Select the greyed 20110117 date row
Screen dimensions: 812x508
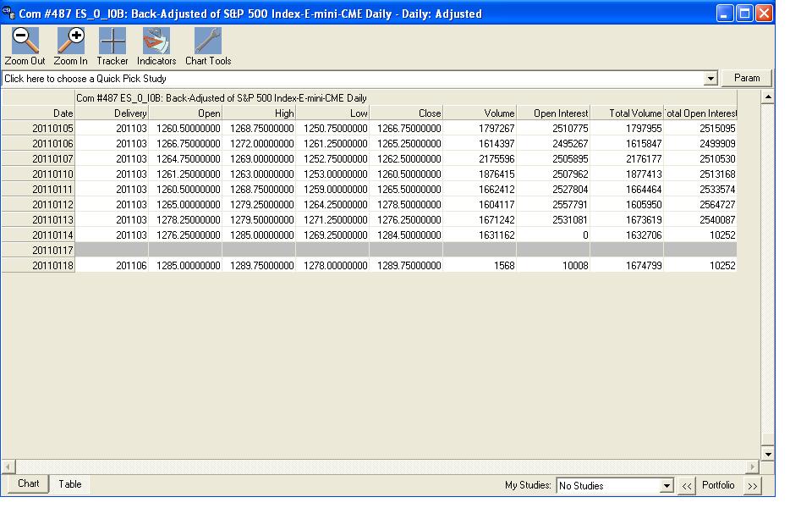38,251
